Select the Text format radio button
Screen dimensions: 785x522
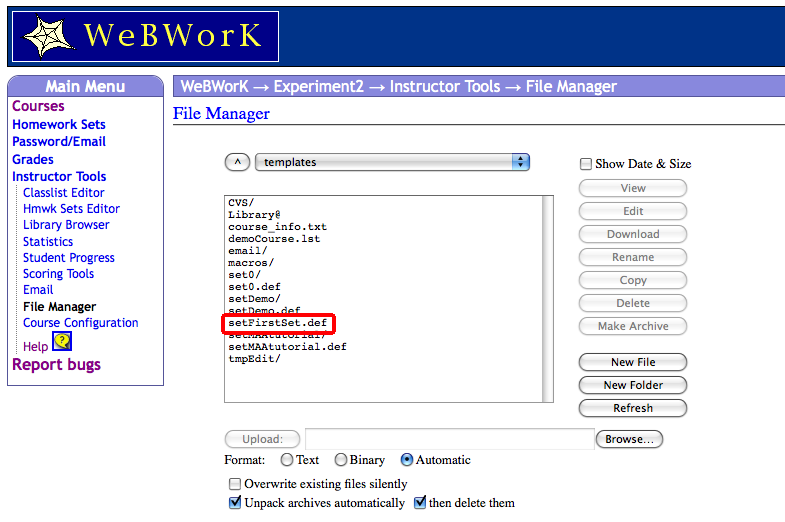pyautogui.click(x=287, y=460)
